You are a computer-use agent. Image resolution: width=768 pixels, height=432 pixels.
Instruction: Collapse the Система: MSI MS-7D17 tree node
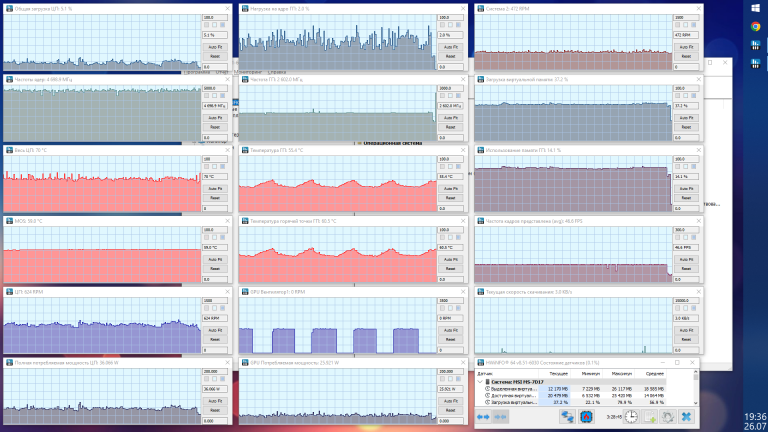tap(480, 382)
